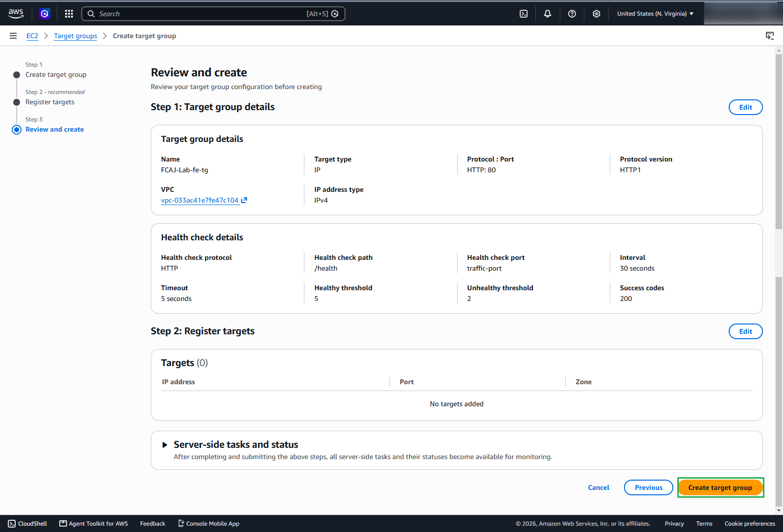Screen dimensions: 783x532
Task: Toggle the side navigation hamburger menu
Action: 13,36
